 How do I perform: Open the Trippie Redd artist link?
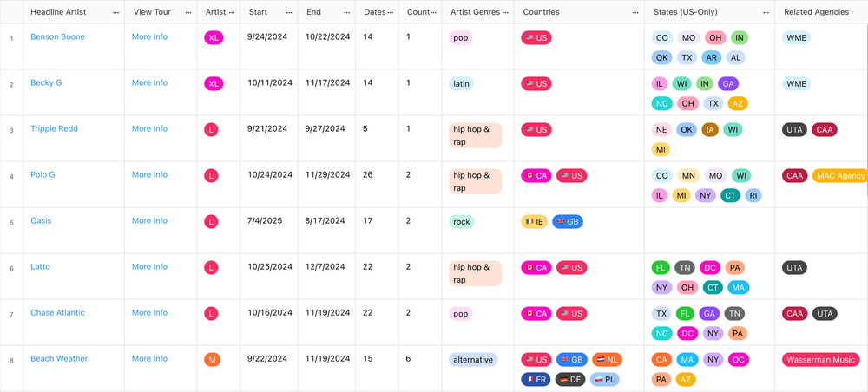pos(54,128)
